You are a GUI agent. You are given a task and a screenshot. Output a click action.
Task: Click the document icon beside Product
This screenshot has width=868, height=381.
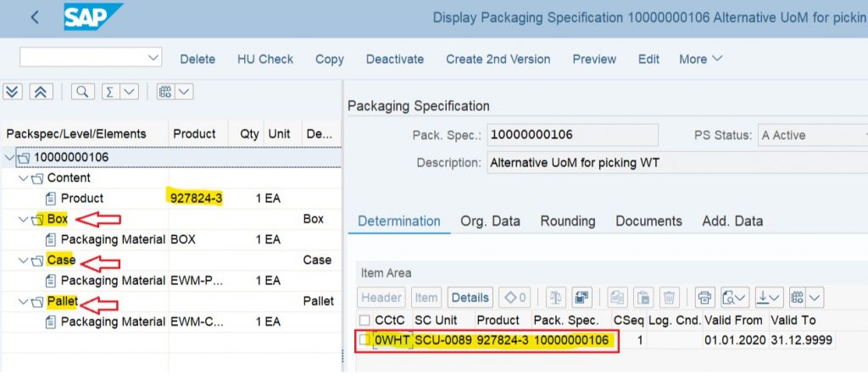coord(51,199)
